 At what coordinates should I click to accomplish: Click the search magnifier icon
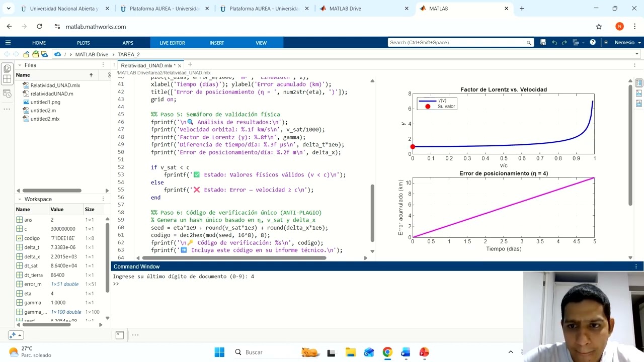pyautogui.click(x=529, y=43)
